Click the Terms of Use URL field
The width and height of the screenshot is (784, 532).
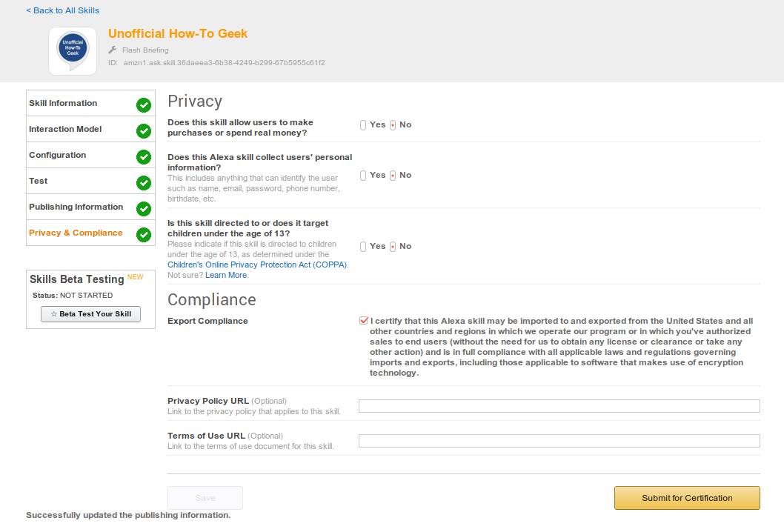pyautogui.click(x=559, y=441)
